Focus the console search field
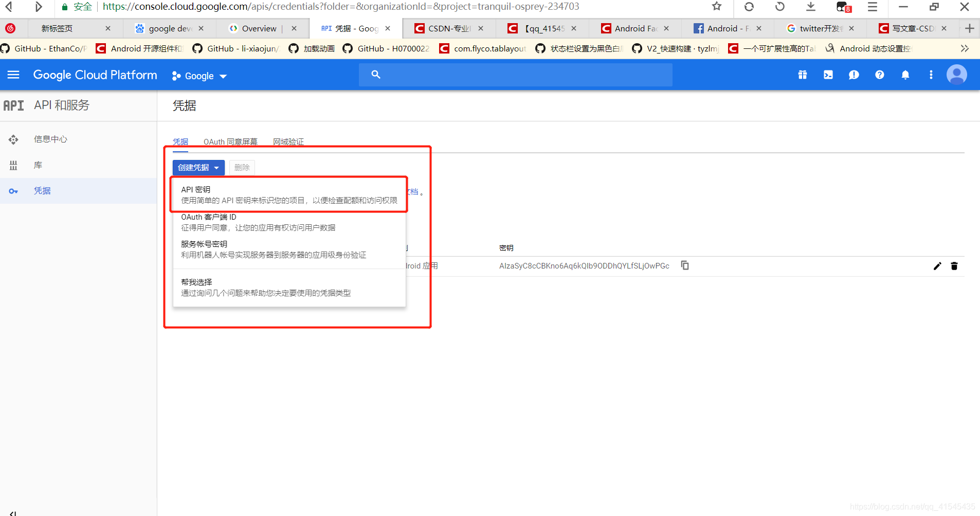 click(516, 75)
